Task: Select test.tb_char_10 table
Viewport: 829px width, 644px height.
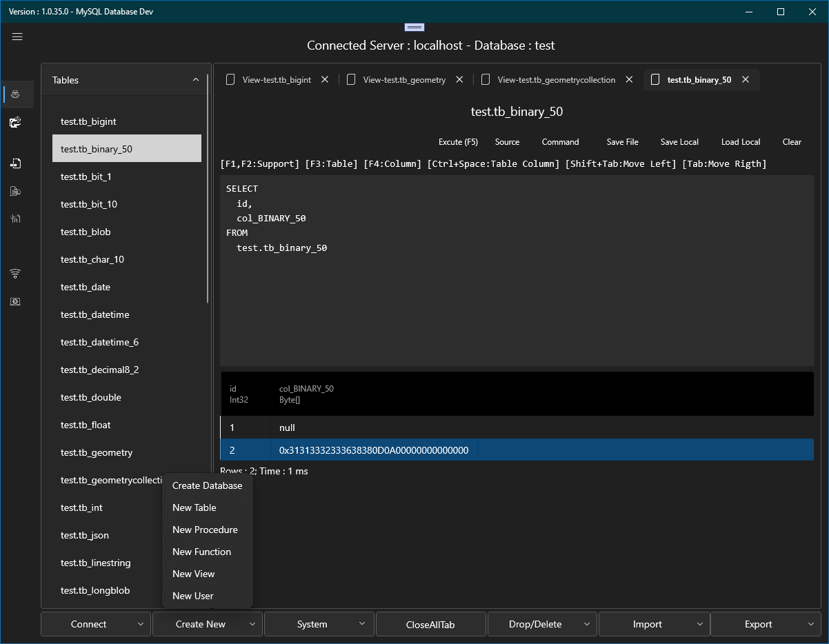Action: (127, 259)
